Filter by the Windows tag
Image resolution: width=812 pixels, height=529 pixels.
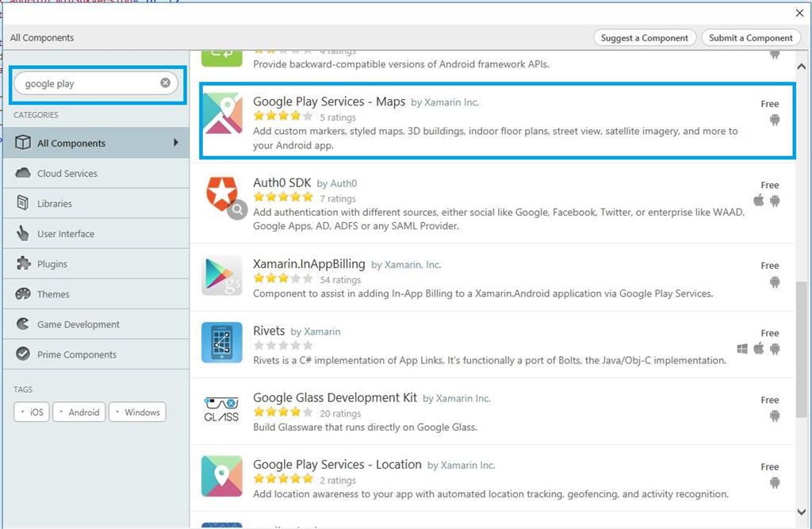coord(137,412)
